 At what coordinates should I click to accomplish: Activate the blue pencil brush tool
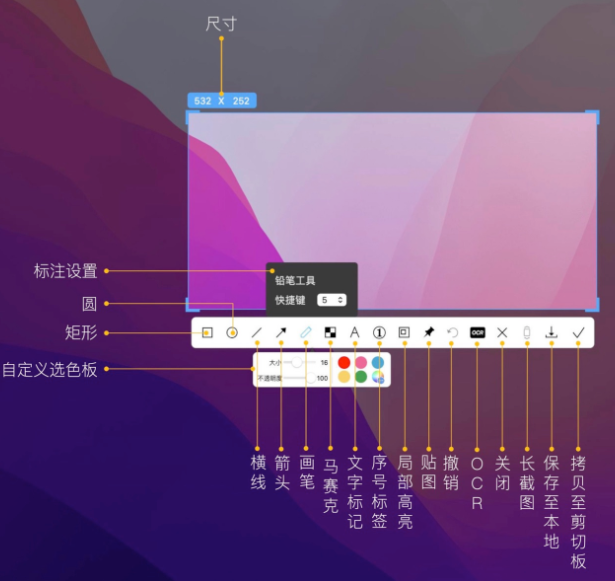click(x=306, y=333)
